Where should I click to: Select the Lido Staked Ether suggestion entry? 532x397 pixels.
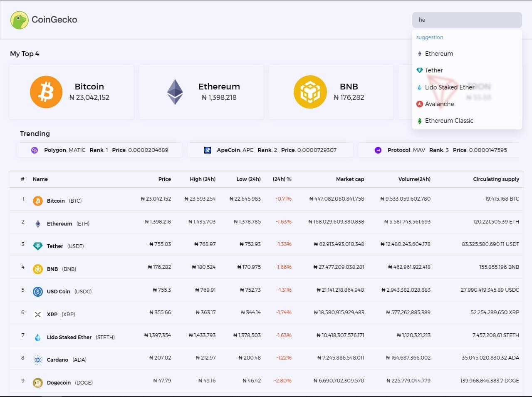[449, 87]
